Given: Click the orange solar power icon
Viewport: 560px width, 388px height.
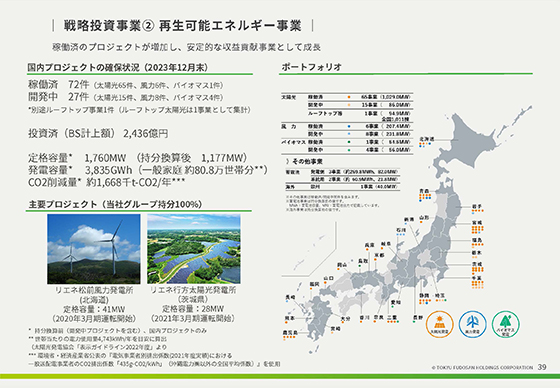Looking at the screenshot, I should (440, 324).
